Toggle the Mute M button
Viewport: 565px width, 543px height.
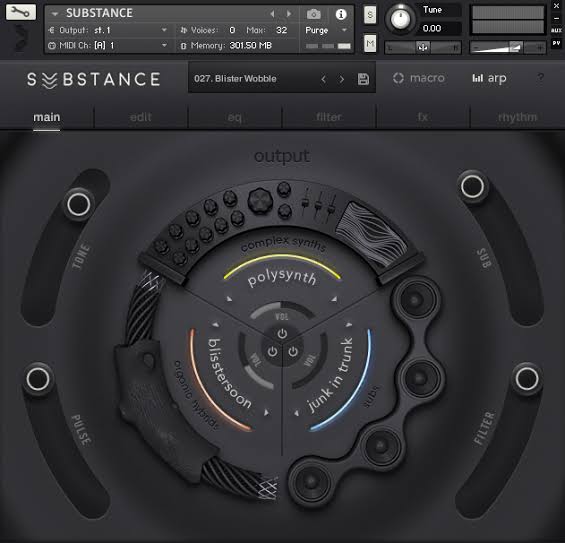[370, 44]
